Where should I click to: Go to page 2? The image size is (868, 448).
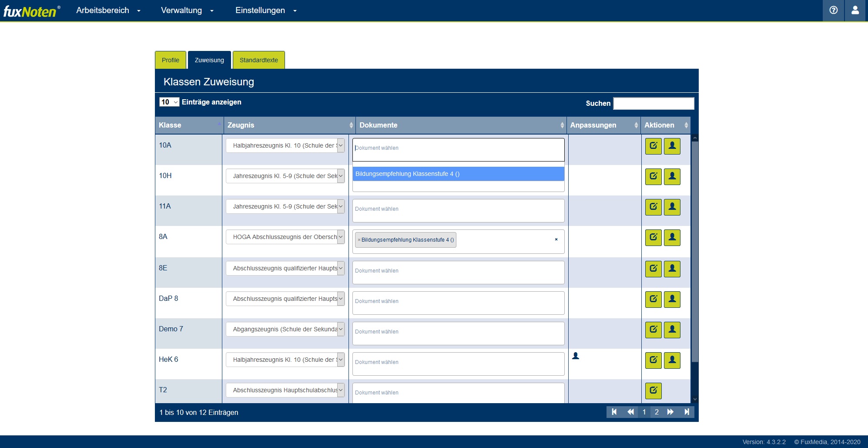pos(657,412)
